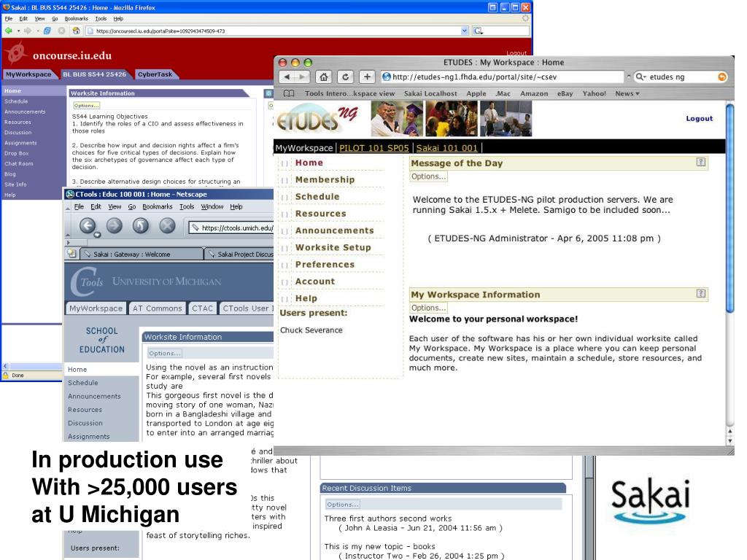Viewport: 747px width, 560px height.
Task: Click the ETUDES NG logo
Action: 317,119
